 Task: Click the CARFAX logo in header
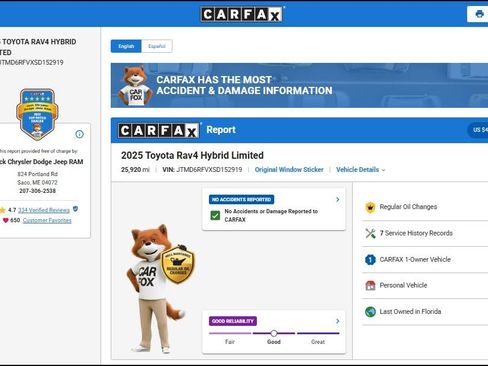[x=242, y=14]
